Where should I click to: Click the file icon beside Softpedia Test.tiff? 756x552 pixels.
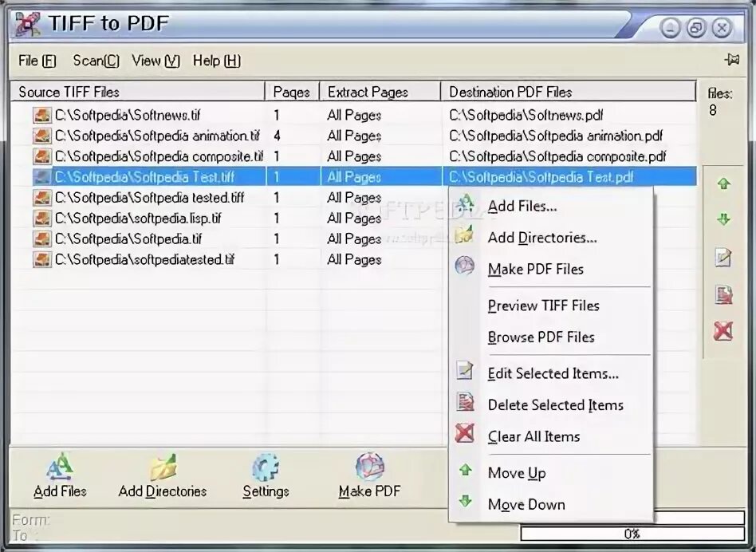click(42, 177)
